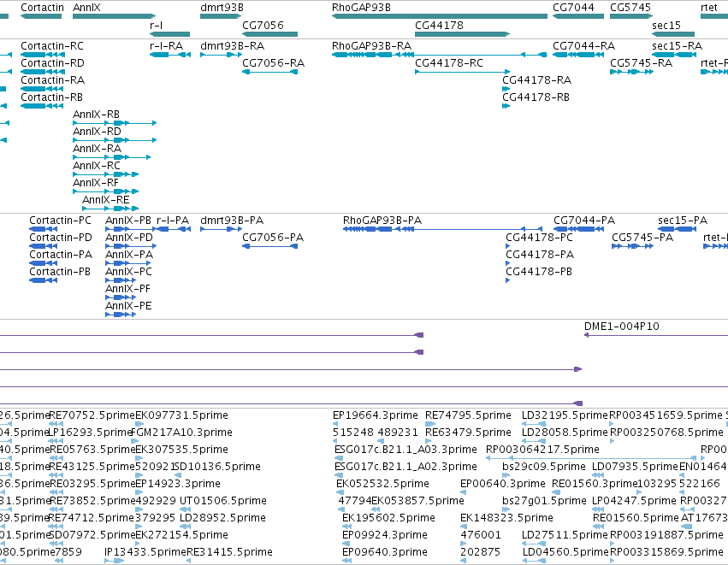Click the Cortactin-PC protein label
728x565 pixels.
click(x=60, y=221)
